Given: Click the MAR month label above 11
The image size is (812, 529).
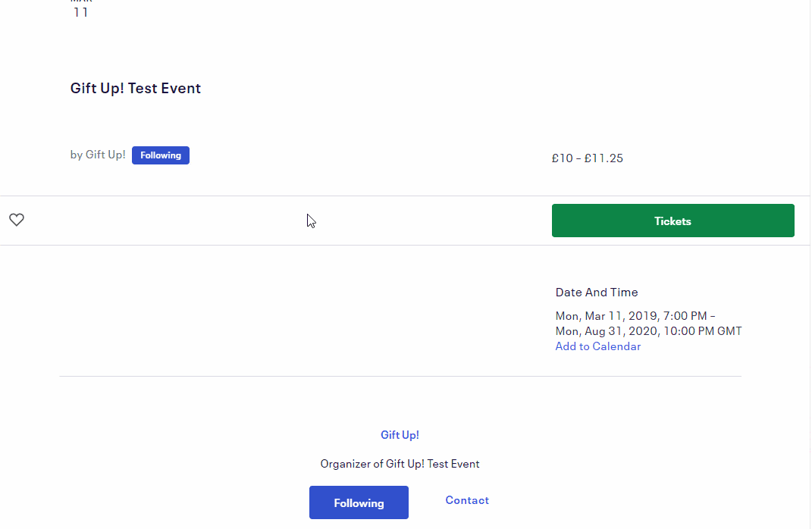Looking at the screenshot, I should (81, 2).
